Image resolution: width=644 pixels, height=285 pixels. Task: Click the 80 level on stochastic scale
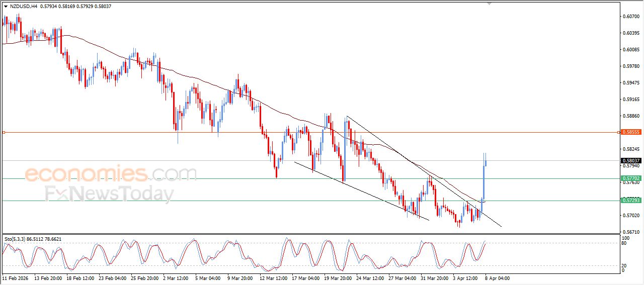tap(624, 243)
